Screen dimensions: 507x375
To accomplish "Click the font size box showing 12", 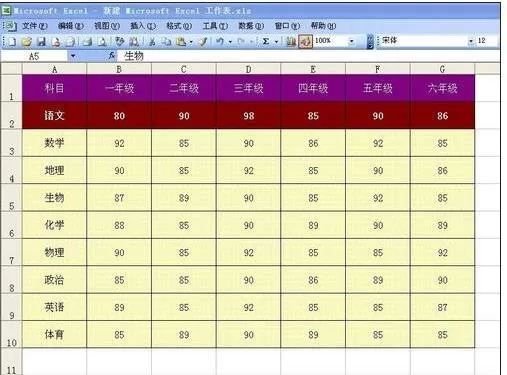I will (486, 41).
